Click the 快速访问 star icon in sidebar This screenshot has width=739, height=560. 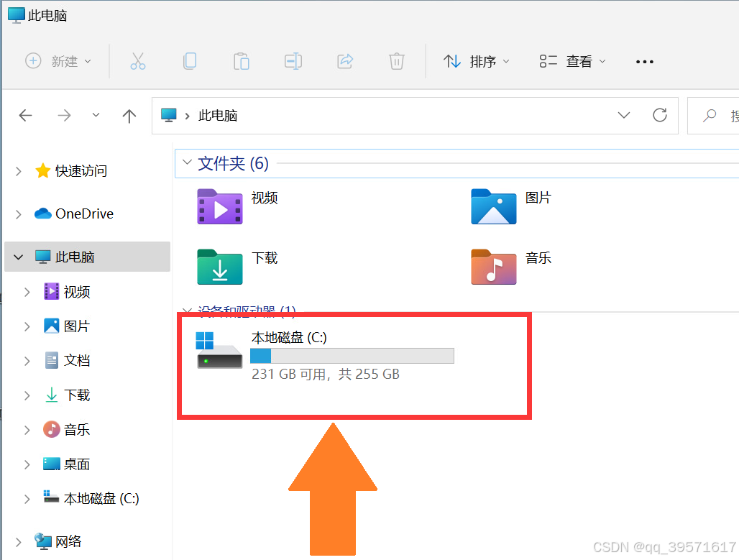point(43,170)
